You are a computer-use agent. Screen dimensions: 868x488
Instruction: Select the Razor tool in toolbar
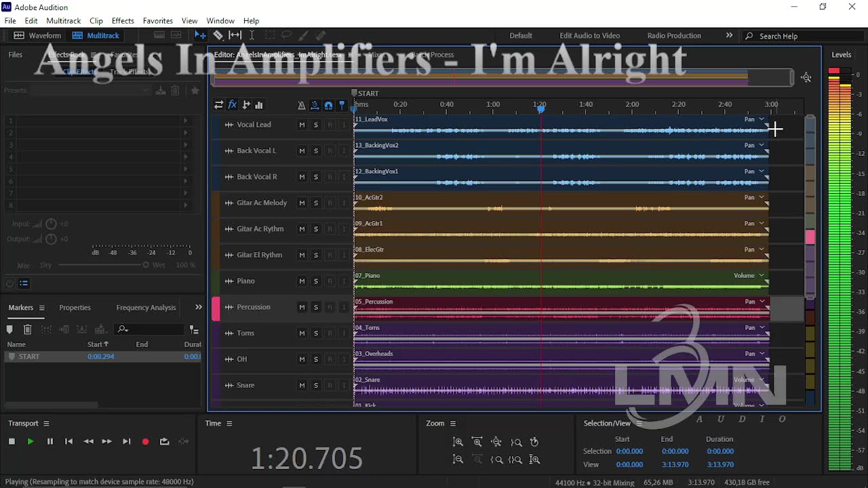coord(218,35)
